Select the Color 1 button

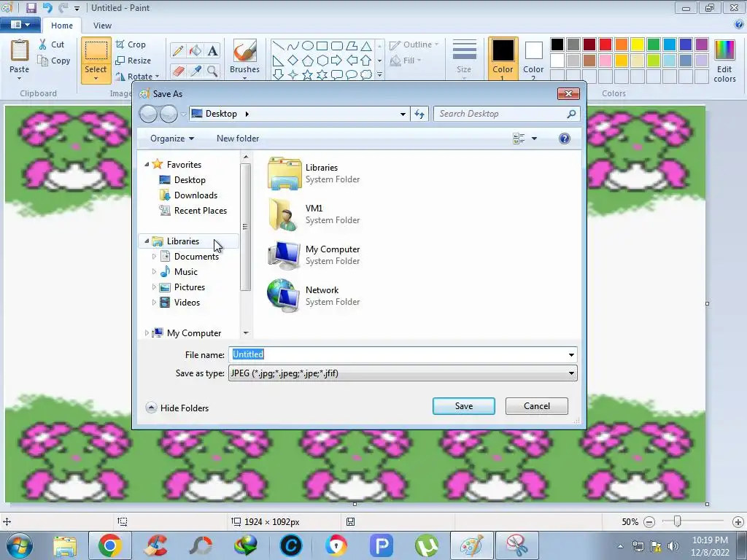[503, 58]
